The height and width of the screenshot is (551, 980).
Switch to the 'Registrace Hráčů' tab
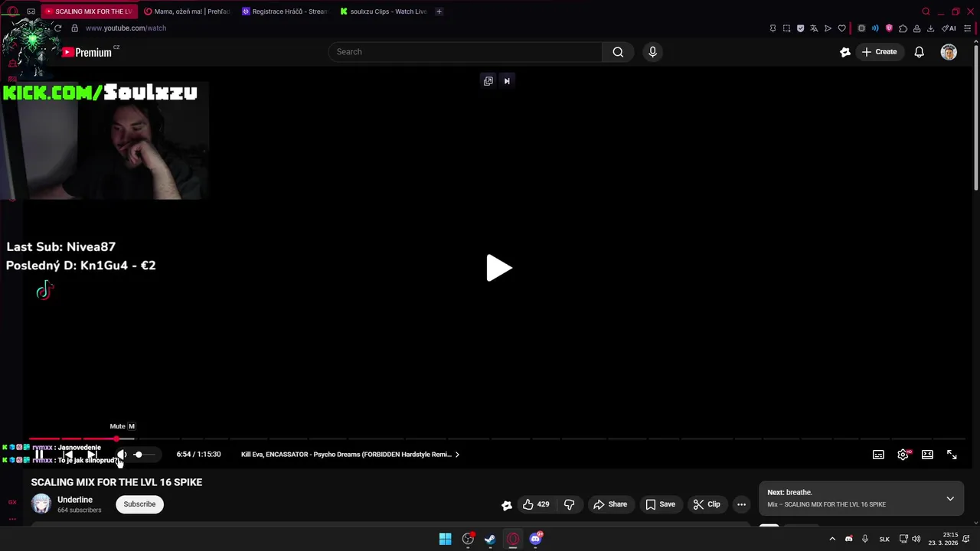[285, 11]
